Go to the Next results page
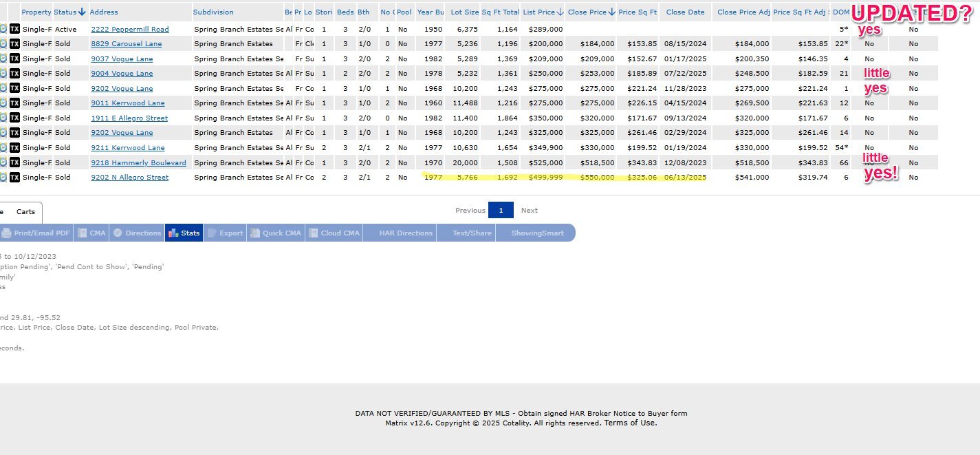 point(529,211)
